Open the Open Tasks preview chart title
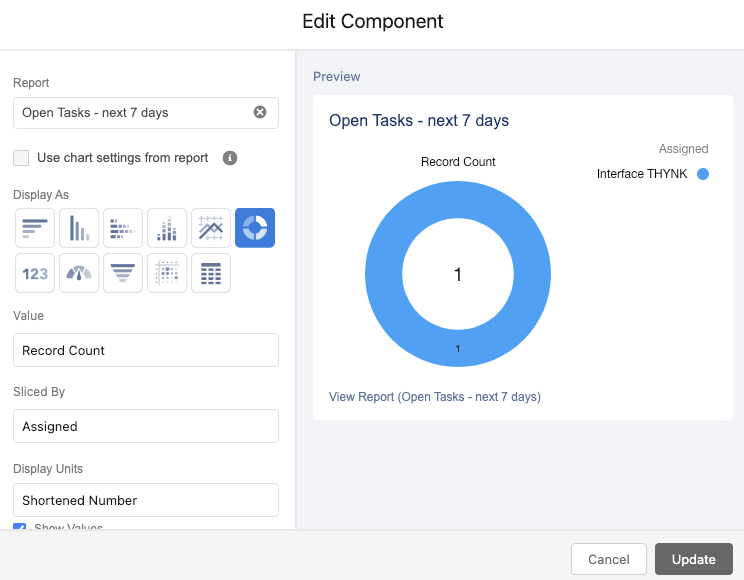Image resolution: width=744 pixels, height=580 pixels. [419, 121]
